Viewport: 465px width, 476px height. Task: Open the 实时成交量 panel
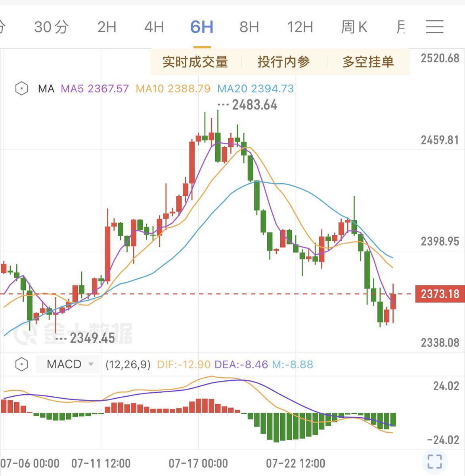[195, 62]
